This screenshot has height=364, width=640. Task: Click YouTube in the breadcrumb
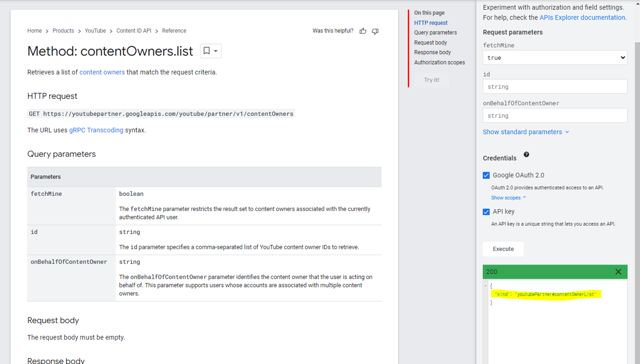pyautogui.click(x=95, y=31)
